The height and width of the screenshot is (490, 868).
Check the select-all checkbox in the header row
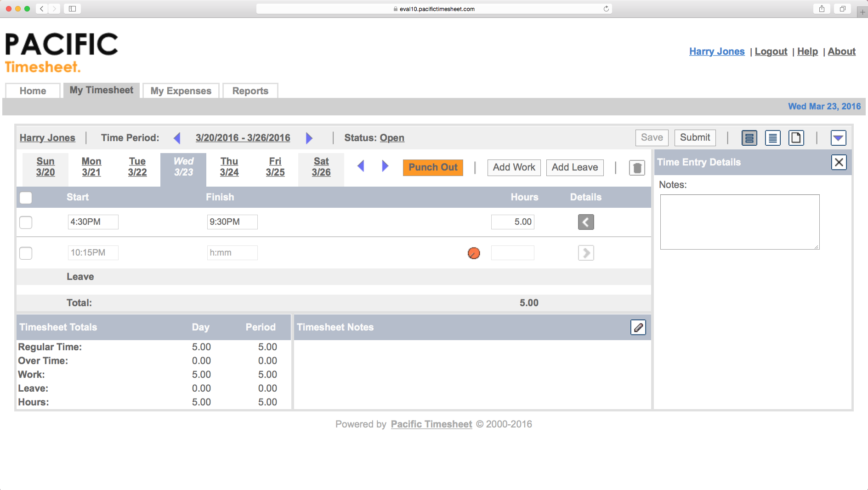click(x=26, y=197)
